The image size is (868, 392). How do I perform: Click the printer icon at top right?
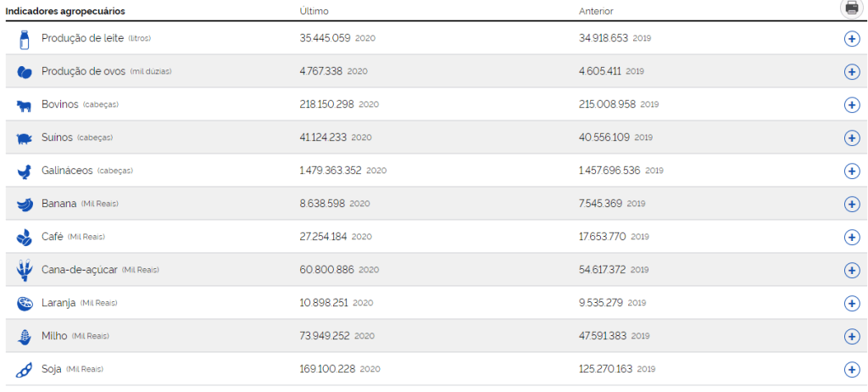point(851,8)
